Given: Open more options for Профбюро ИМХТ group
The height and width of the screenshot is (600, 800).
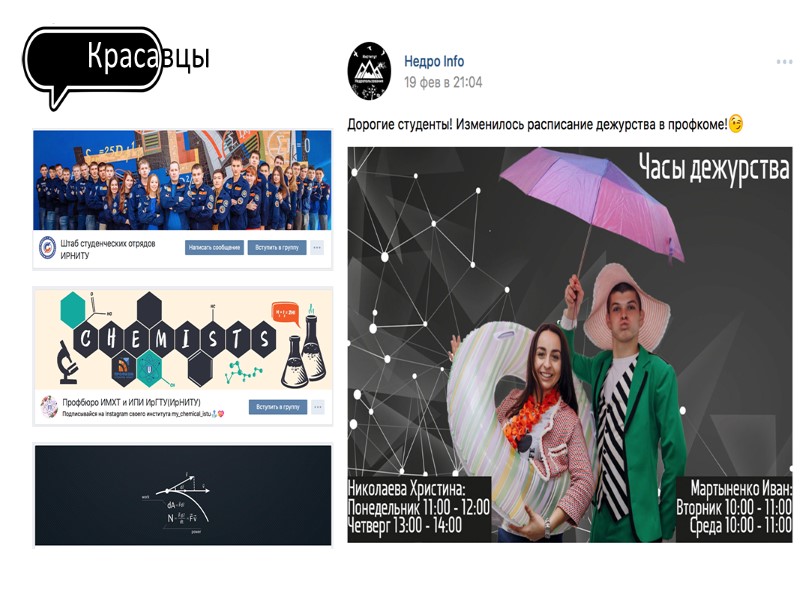Looking at the screenshot, I should click(x=318, y=407).
